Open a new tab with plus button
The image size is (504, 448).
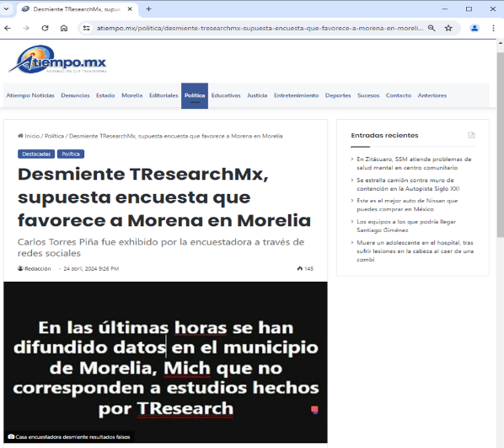[x=148, y=9]
